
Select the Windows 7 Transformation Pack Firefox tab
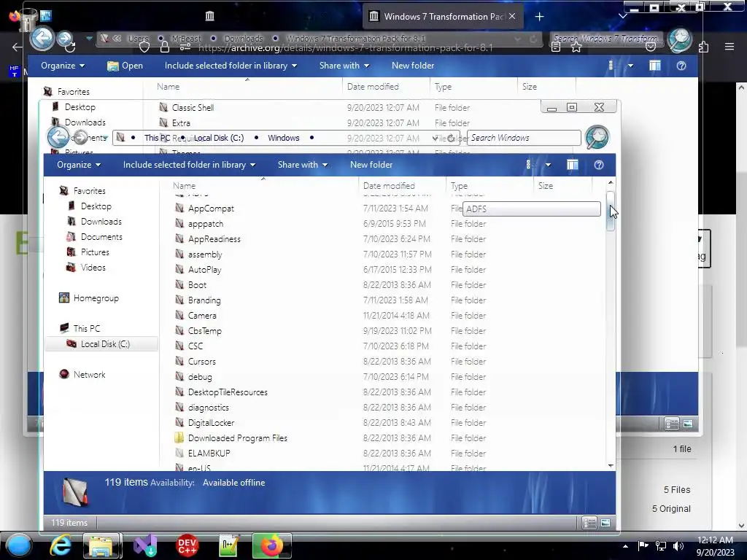[x=443, y=17]
